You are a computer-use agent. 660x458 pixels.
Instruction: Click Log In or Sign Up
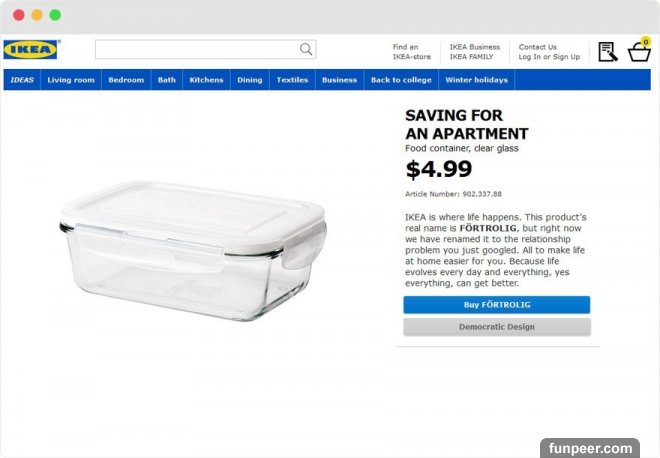549,57
